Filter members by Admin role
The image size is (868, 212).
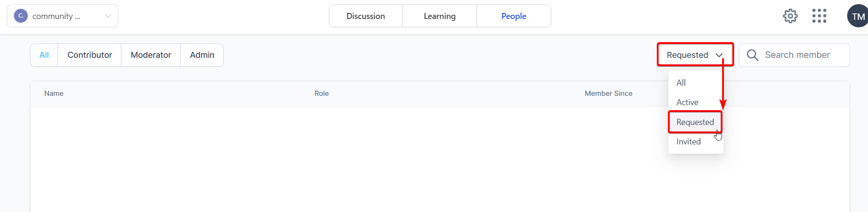[x=202, y=55]
